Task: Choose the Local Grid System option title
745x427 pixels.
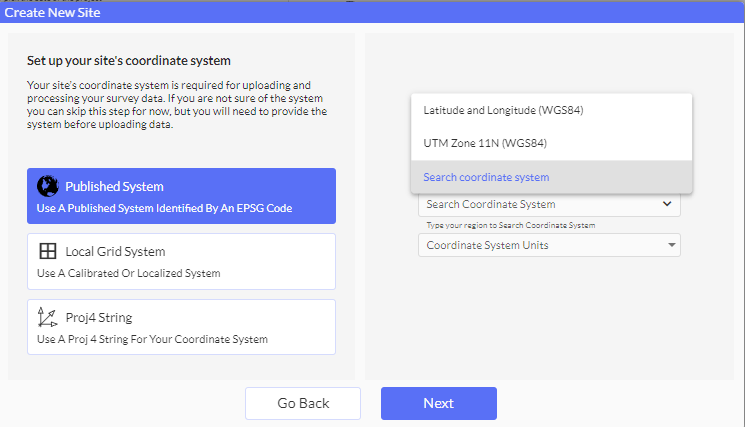Action: point(115,252)
